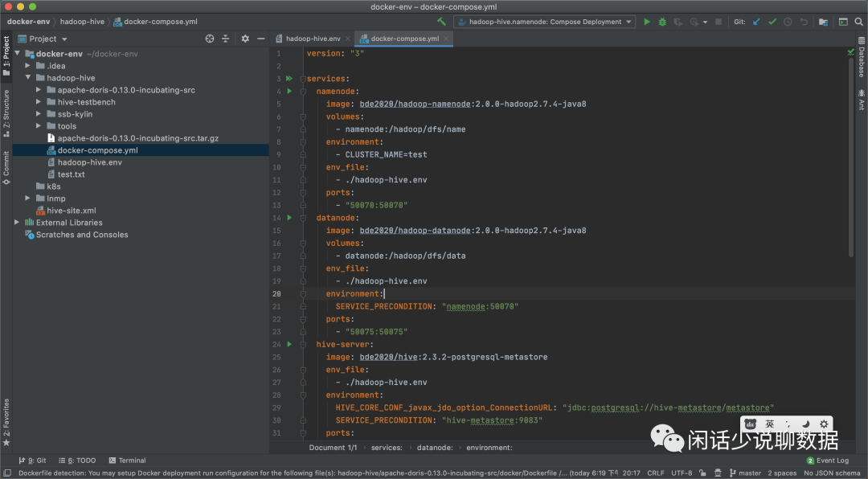This screenshot has height=479, width=868.
Task: Run the namenode service from gutter
Action: 289,92
